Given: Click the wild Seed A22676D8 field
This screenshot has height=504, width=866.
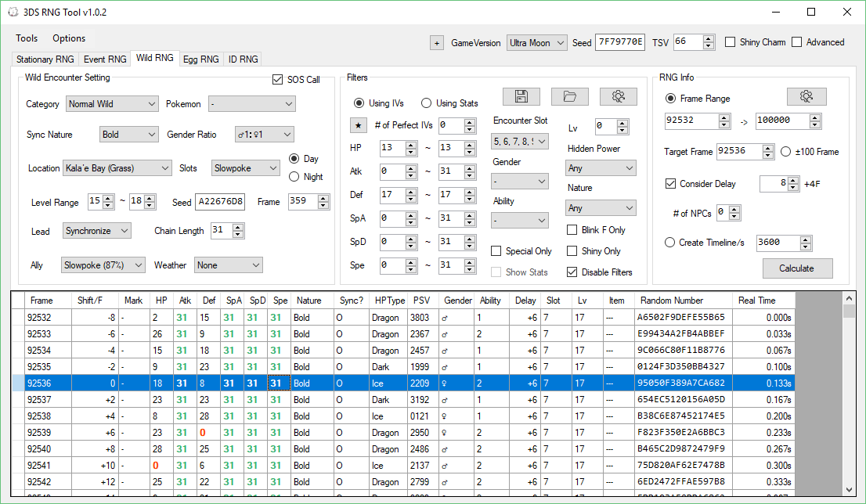Looking at the screenshot, I should pos(220,202).
